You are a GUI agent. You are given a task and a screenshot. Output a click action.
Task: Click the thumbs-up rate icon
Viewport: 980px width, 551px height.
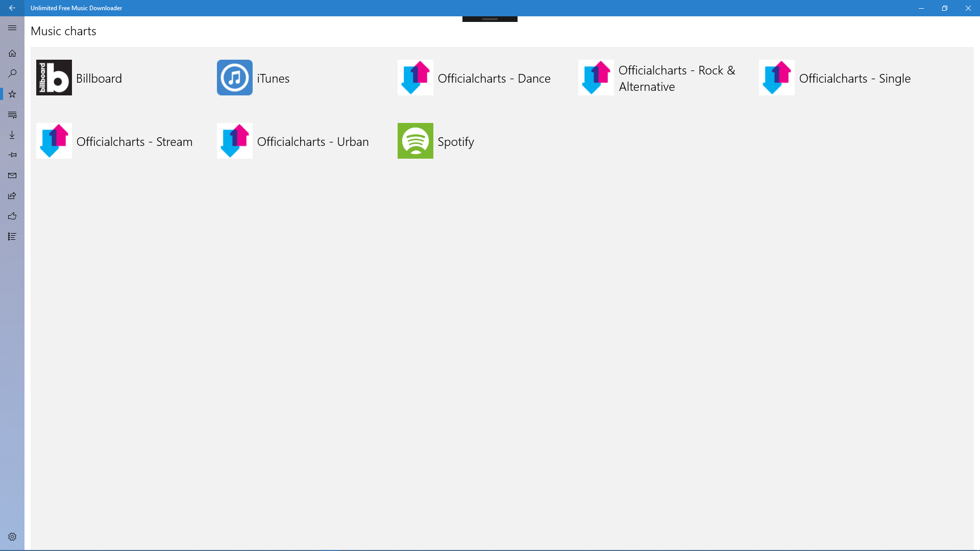pos(12,216)
